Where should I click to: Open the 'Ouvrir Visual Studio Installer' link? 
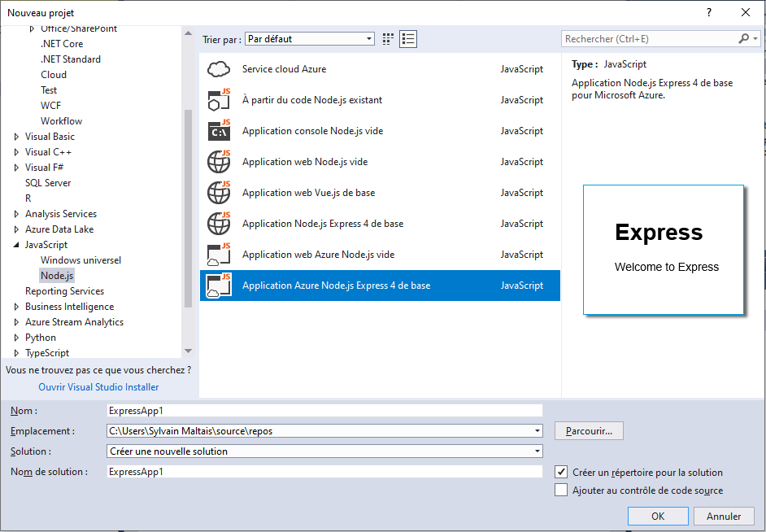pyautogui.click(x=98, y=387)
